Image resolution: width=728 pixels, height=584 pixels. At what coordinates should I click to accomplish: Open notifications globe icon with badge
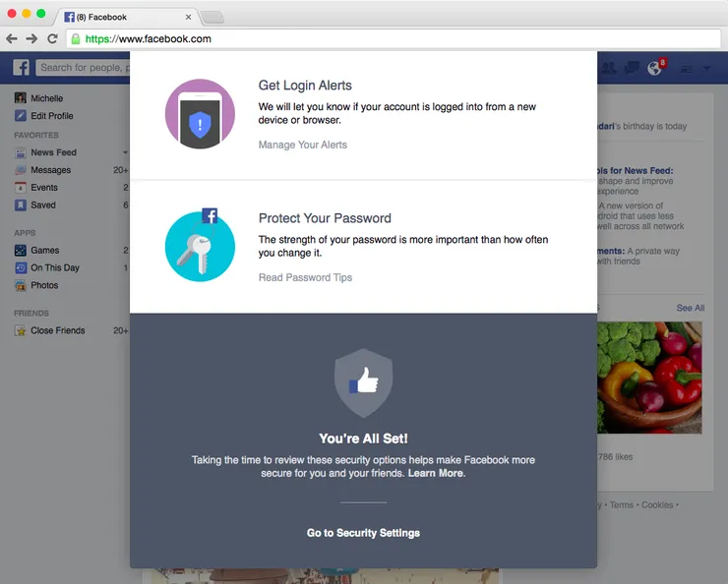pyautogui.click(x=655, y=68)
